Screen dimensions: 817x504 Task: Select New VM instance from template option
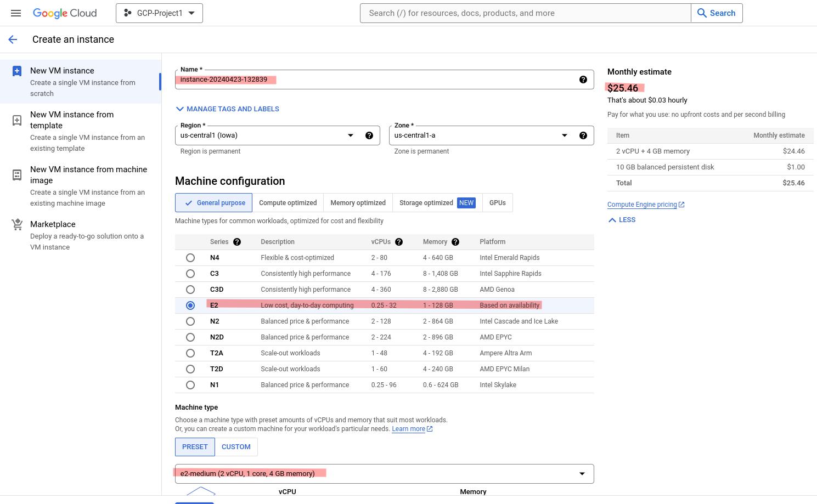(81, 131)
